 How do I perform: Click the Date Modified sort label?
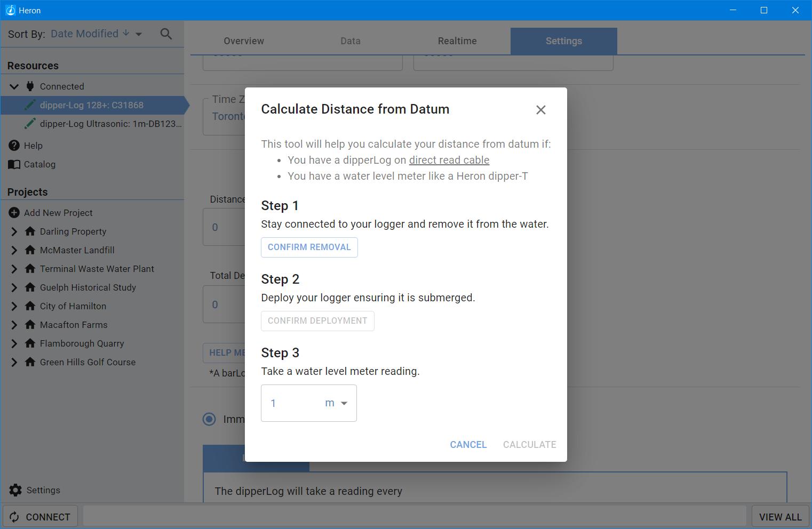(x=84, y=34)
